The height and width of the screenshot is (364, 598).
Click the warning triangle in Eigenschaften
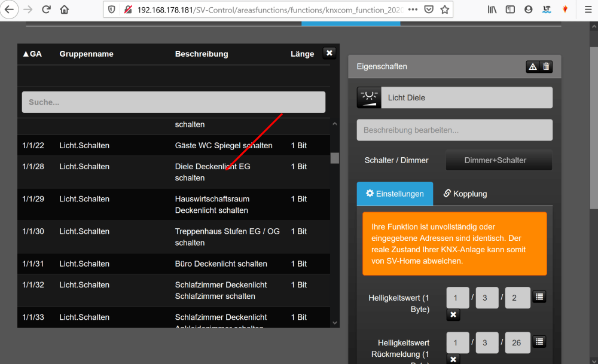click(533, 67)
